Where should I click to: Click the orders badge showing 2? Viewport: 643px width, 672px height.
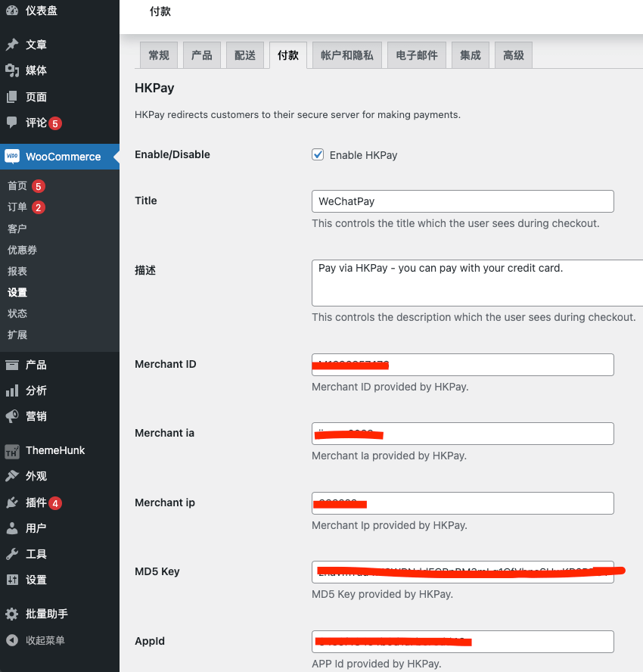coord(38,207)
